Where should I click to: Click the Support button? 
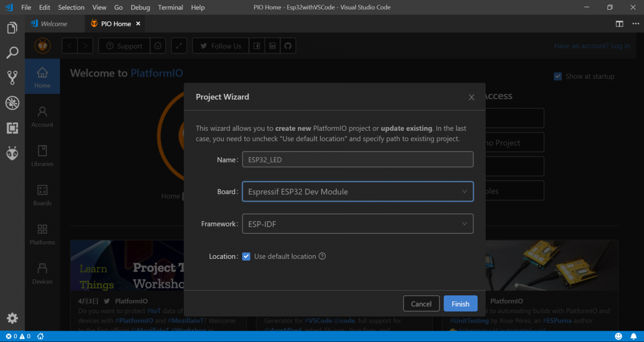tap(124, 46)
